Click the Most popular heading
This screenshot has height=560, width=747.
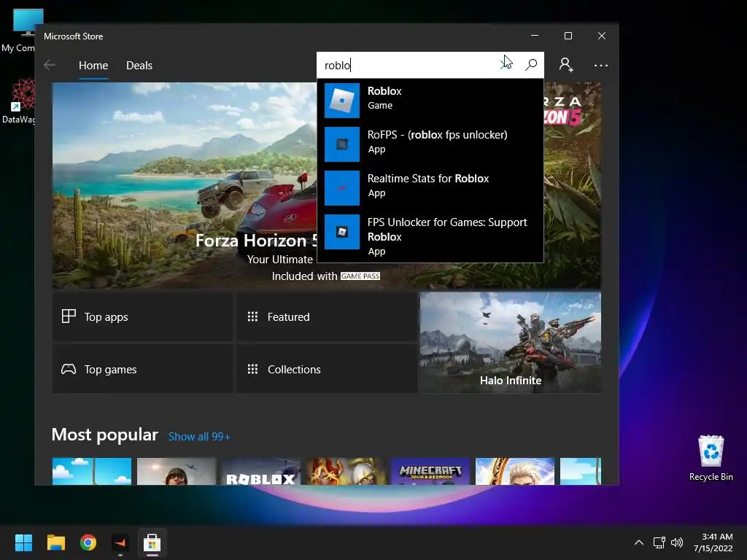click(105, 435)
